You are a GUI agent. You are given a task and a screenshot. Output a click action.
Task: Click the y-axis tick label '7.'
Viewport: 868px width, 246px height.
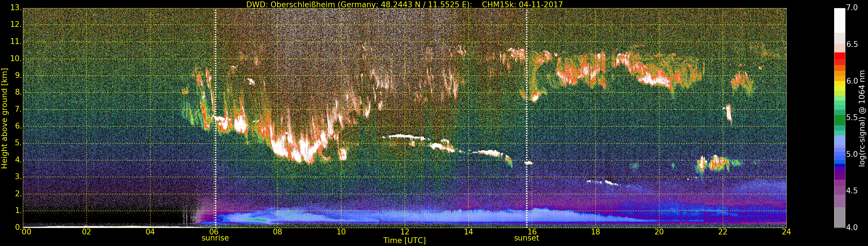tap(18, 109)
